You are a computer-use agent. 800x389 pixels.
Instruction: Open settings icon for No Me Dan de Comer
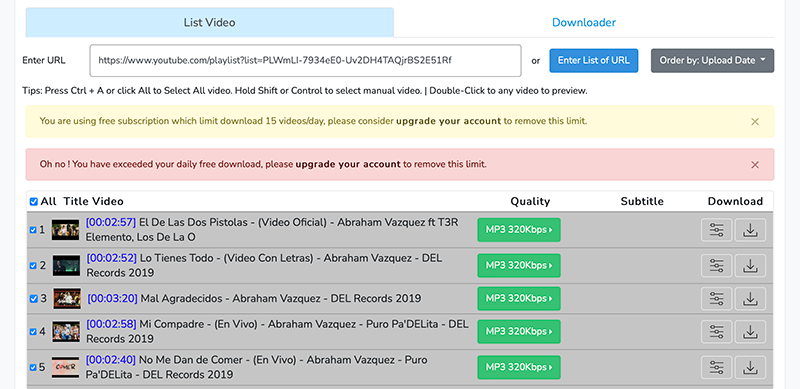(716, 367)
